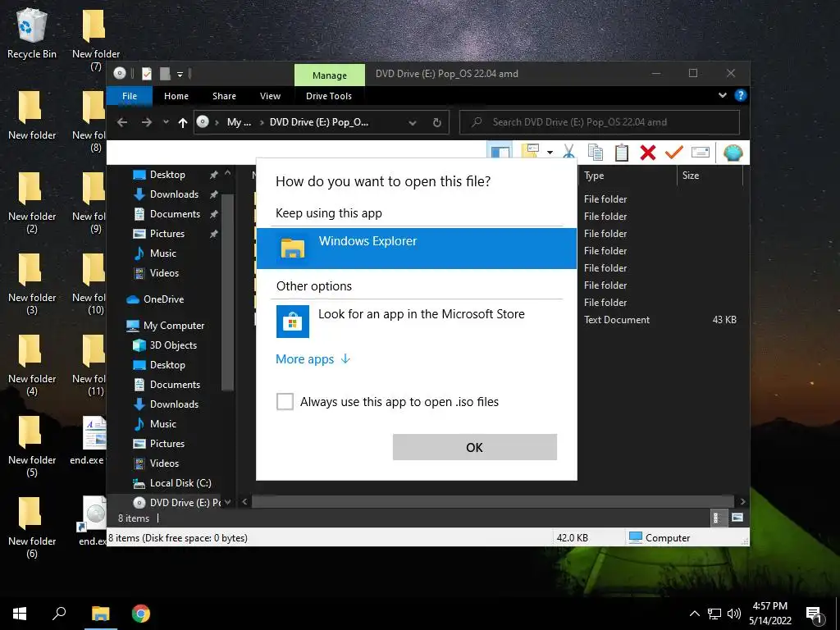Image resolution: width=840 pixels, height=630 pixels.
Task: Click the 42.0 KB status bar value
Action: click(572, 537)
